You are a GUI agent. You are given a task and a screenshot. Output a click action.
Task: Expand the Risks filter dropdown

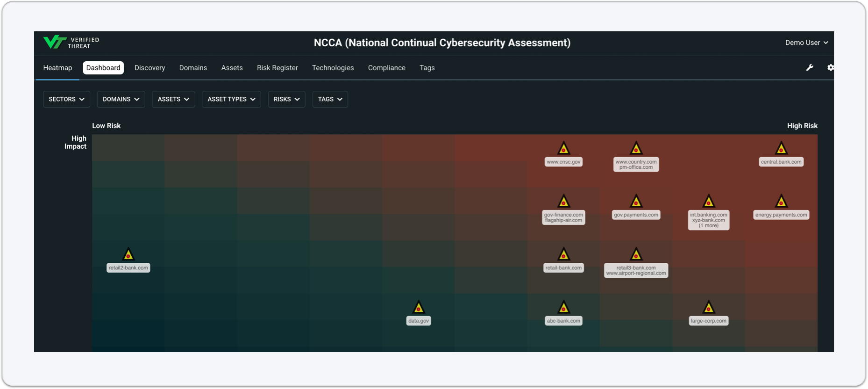(286, 99)
